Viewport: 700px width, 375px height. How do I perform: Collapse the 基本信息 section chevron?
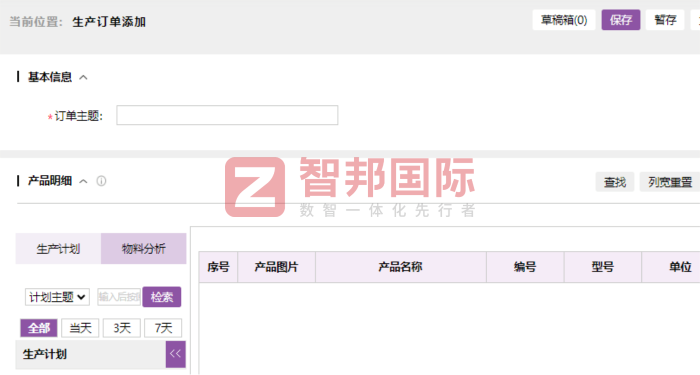[x=83, y=78]
